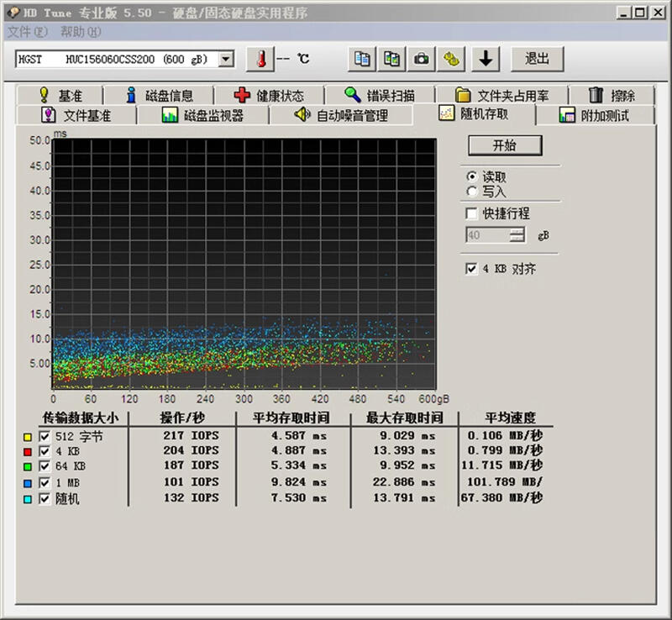Open the options wrench icon
This screenshot has height=620, width=672.
coord(451,59)
